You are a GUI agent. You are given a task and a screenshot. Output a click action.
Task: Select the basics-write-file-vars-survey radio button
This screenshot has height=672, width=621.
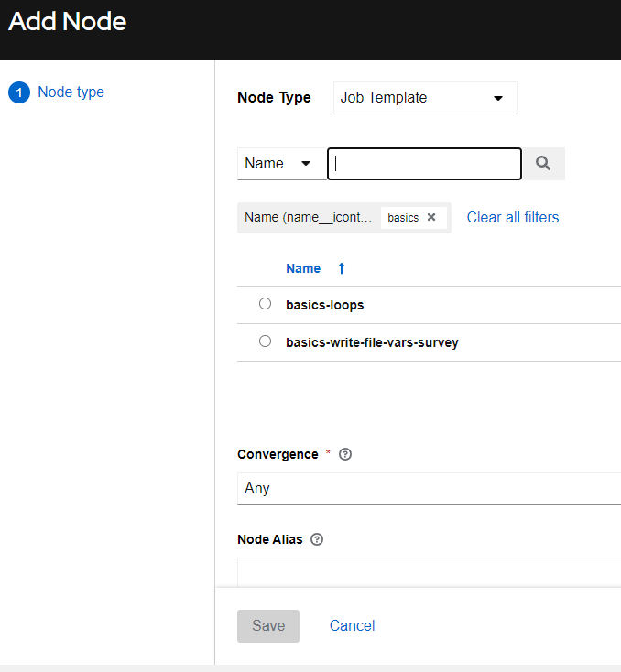(266, 341)
